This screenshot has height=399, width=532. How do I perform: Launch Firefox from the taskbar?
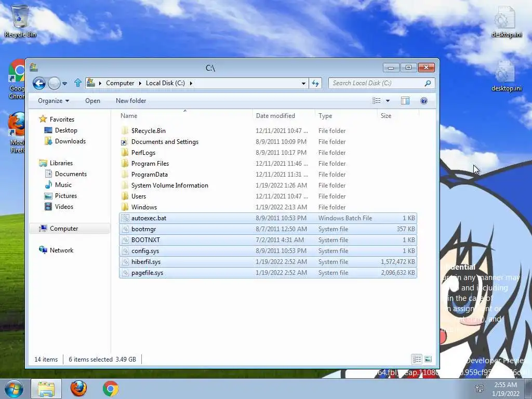(x=78, y=389)
